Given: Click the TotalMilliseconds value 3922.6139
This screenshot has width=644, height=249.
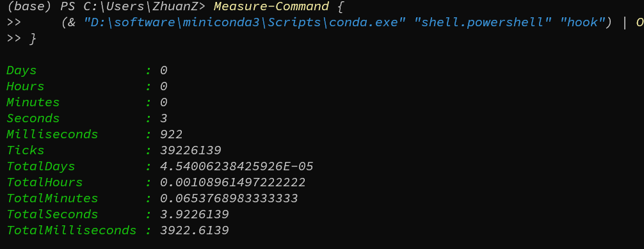Looking at the screenshot, I should point(194,230).
